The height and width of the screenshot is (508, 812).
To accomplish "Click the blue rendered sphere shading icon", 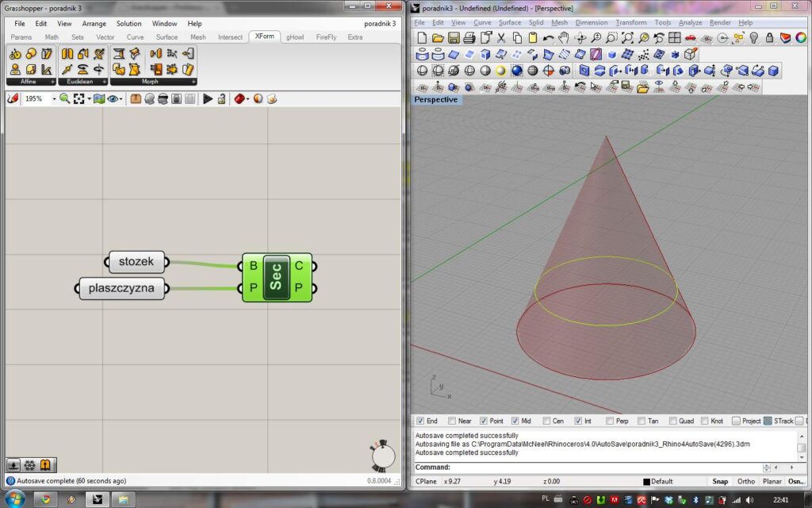I will click(x=517, y=71).
